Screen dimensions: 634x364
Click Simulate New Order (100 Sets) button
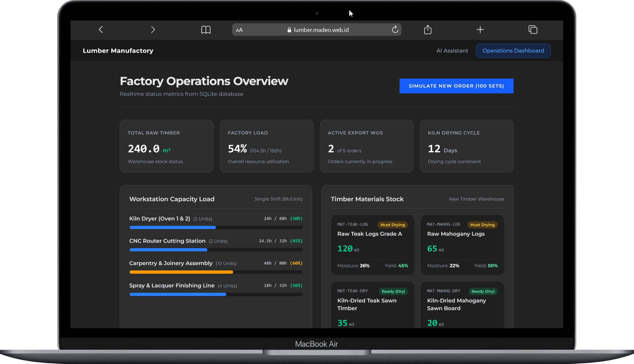coord(456,86)
